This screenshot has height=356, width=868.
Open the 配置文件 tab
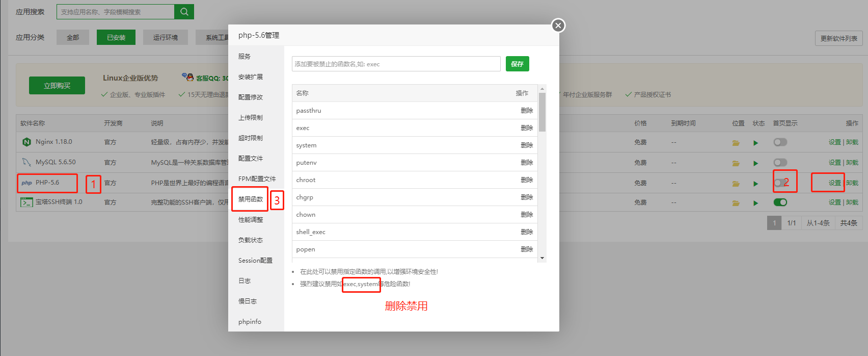coord(251,159)
